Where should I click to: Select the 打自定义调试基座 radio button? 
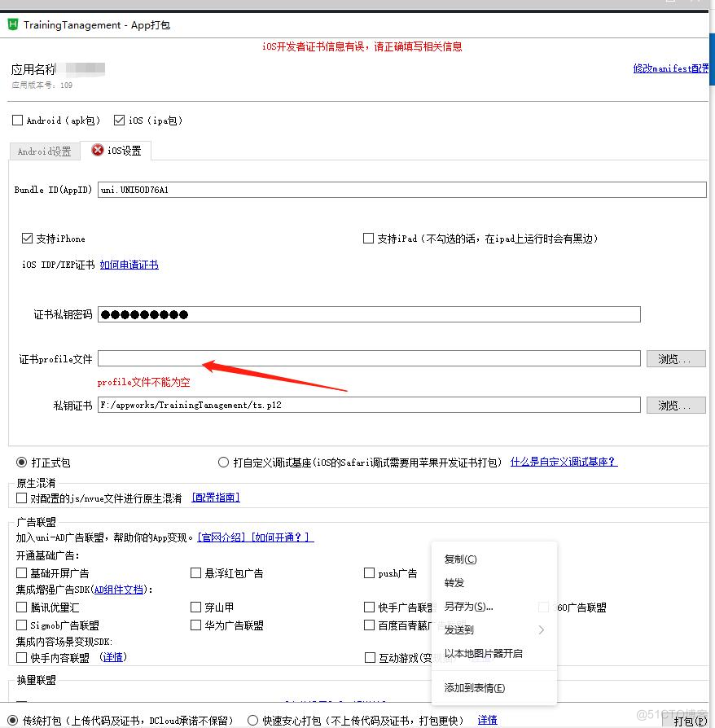pyautogui.click(x=223, y=463)
